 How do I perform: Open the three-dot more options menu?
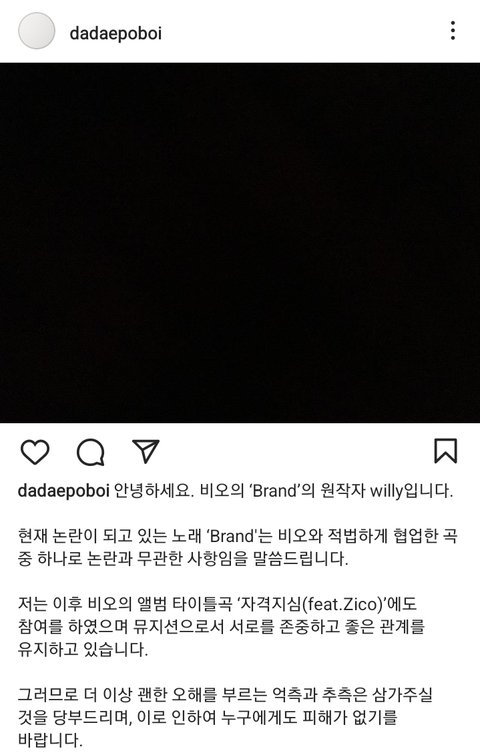(453, 31)
